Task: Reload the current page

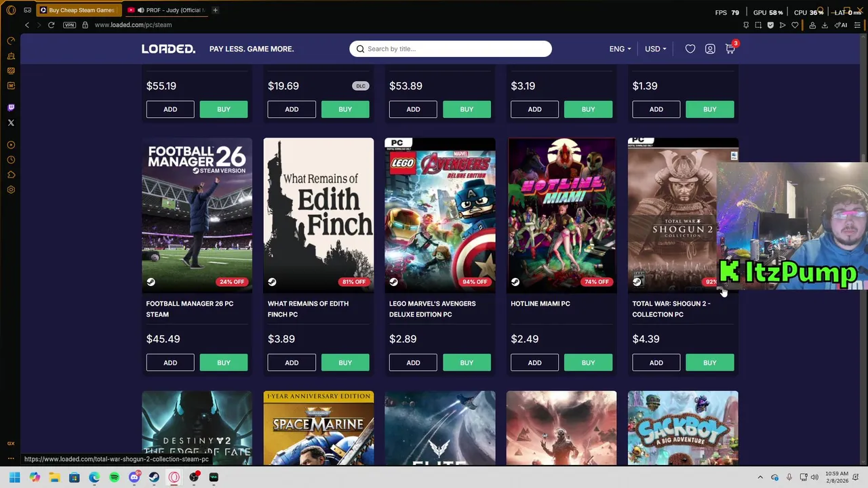Action: tap(51, 25)
